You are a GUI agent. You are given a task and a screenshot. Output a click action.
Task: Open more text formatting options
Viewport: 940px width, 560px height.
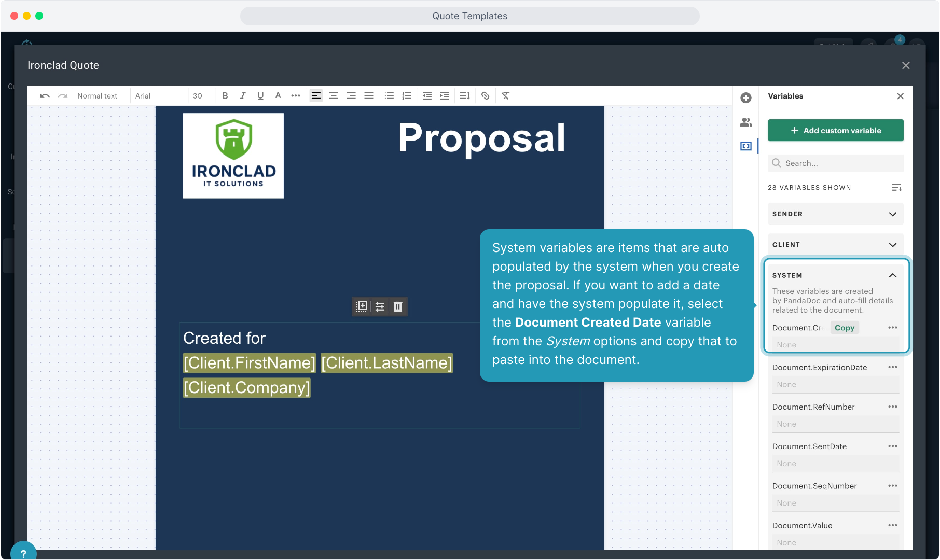[296, 96]
